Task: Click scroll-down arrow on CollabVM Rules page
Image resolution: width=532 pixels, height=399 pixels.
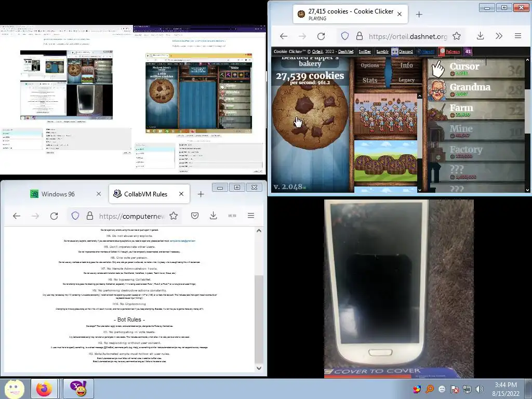Action: [259, 368]
